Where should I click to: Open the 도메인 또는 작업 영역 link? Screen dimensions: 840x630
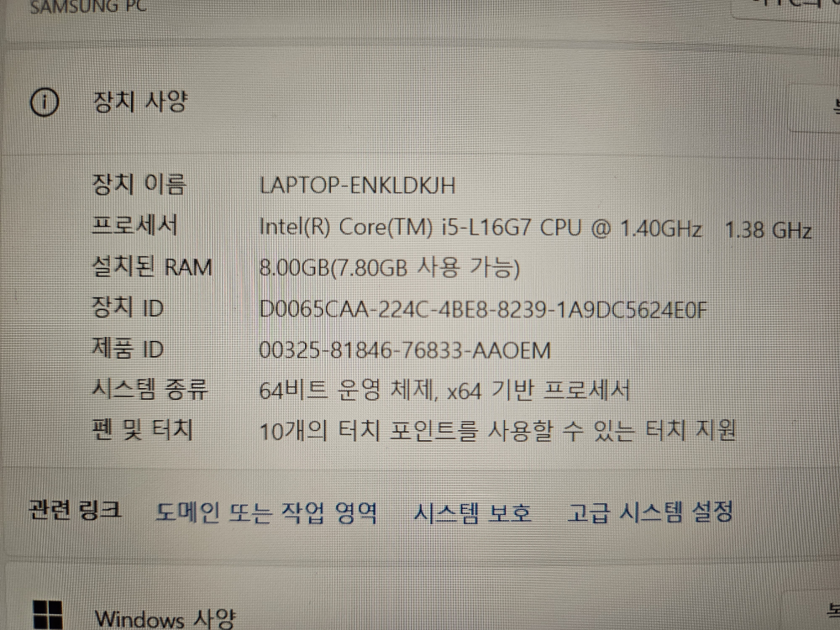pyautogui.click(x=266, y=512)
